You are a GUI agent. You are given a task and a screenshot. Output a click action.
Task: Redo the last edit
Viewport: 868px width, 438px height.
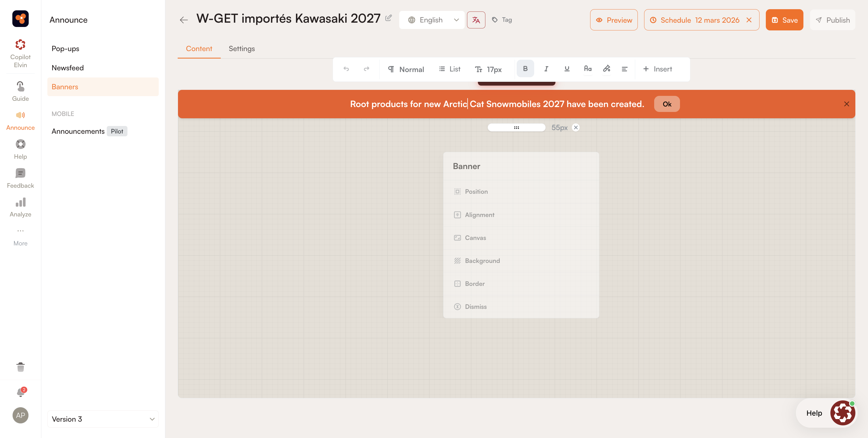click(366, 69)
